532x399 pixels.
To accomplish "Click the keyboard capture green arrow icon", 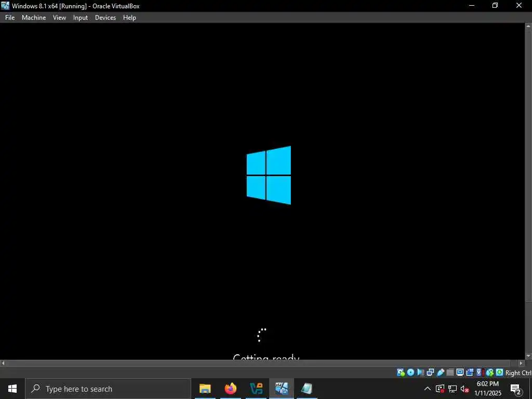I will click(499, 373).
